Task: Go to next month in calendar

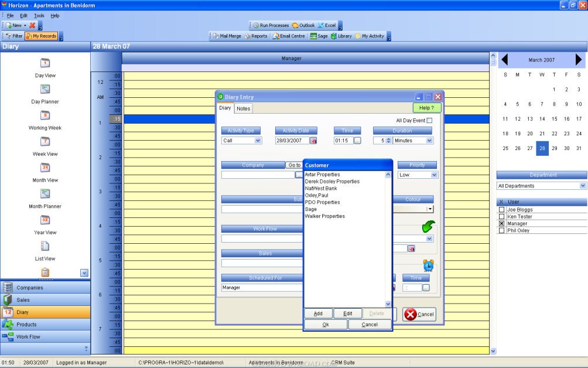Action: pos(579,59)
